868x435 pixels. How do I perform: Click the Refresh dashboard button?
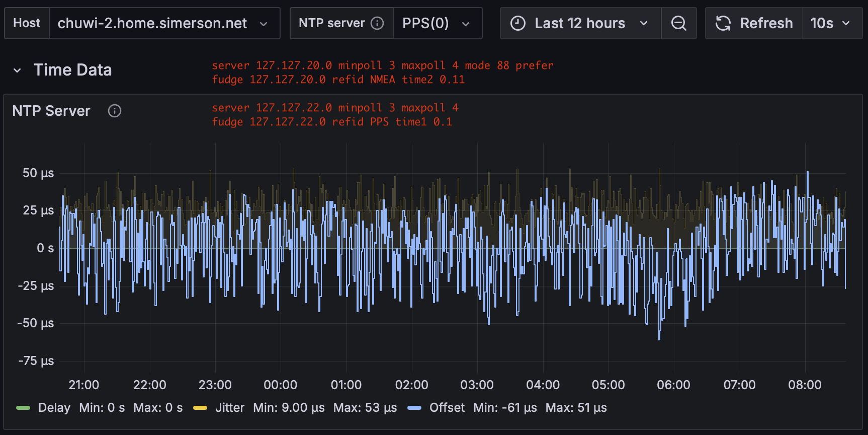753,23
